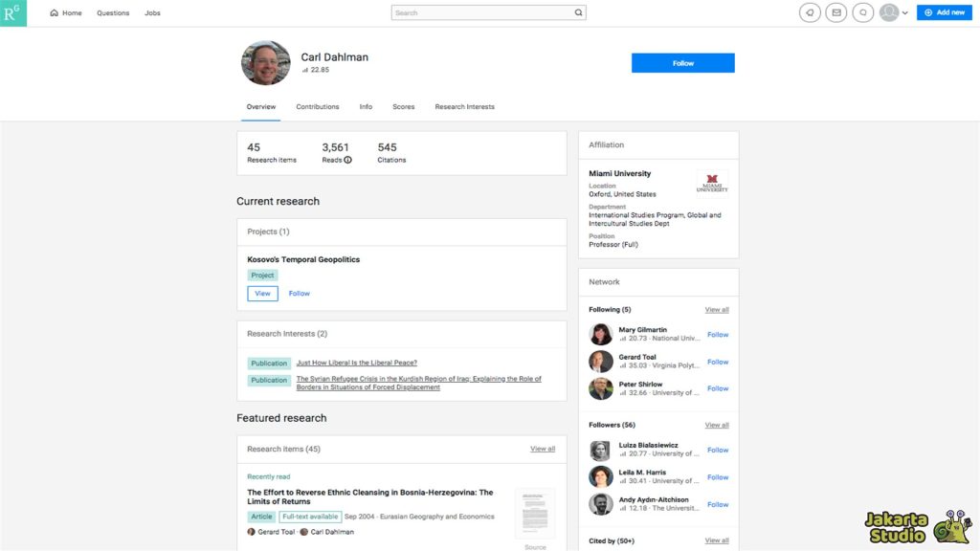Click the search magnifier icon
The width and height of the screenshot is (980, 551).
[578, 13]
